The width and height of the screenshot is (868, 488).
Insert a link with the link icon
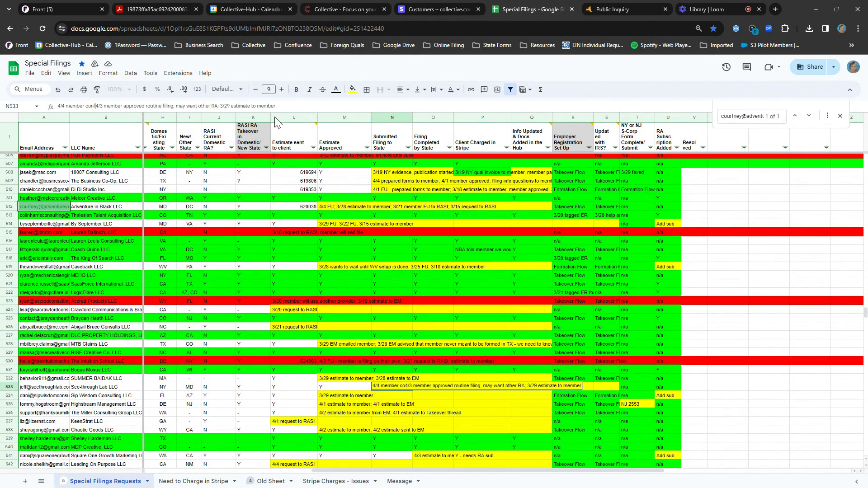[x=471, y=89]
